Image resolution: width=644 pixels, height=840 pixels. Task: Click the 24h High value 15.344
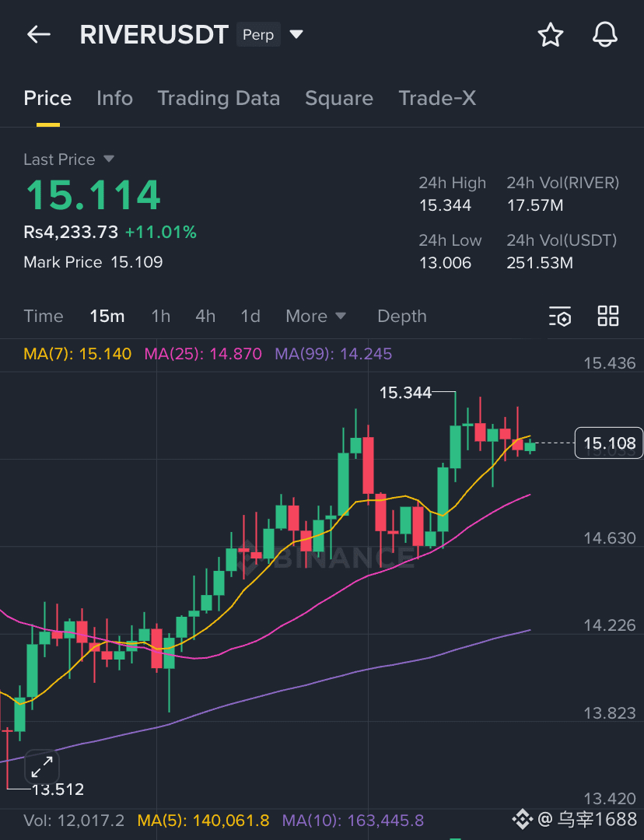click(x=445, y=205)
